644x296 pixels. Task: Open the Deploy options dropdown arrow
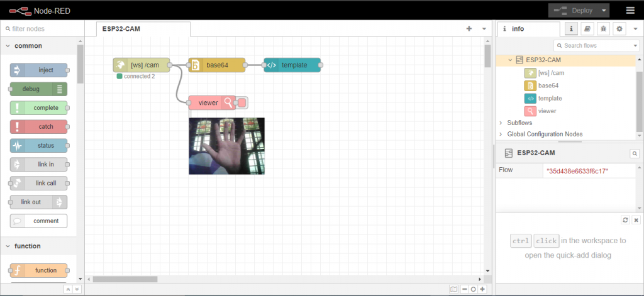(604, 11)
